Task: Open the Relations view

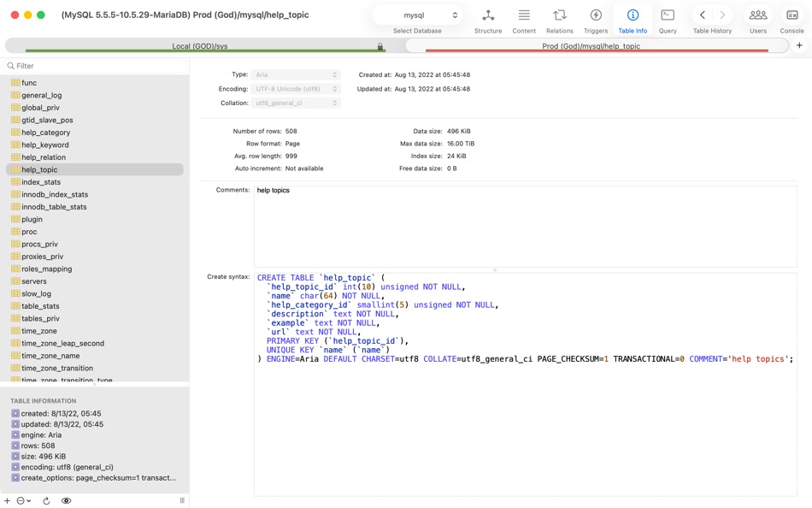Action: (559, 21)
